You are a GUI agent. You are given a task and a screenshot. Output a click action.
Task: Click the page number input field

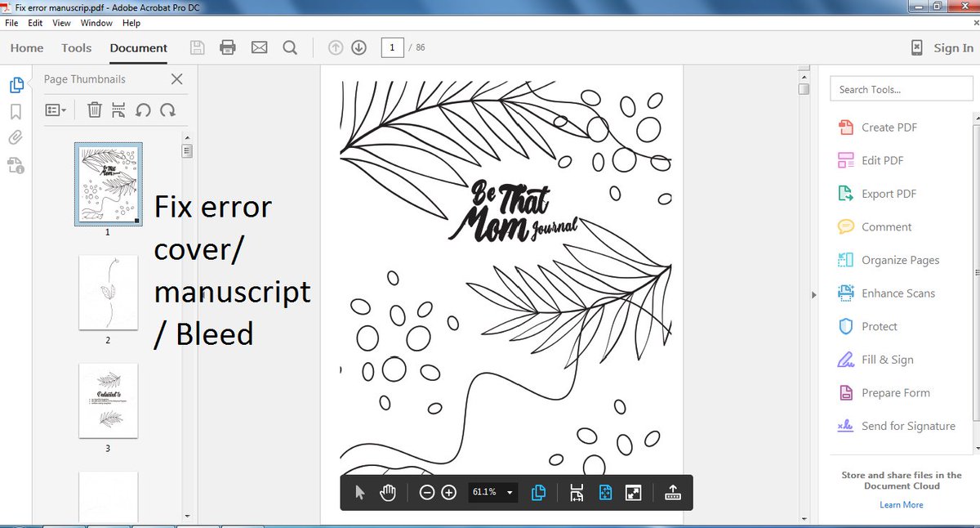(x=392, y=47)
